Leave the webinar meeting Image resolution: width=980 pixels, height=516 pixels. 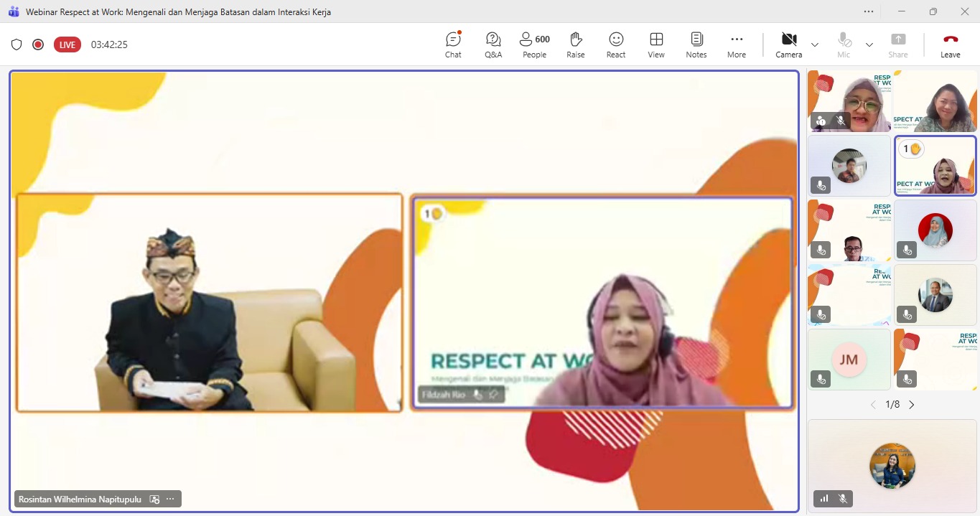[x=950, y=44]
